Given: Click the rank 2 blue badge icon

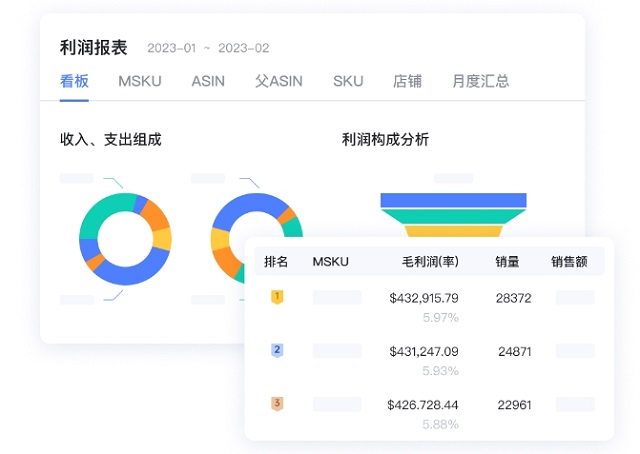Looking at the screenshot, I should pos(277,350).
